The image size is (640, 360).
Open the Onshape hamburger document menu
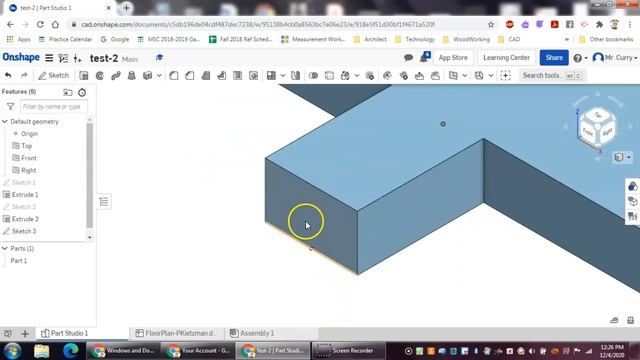click(49, 58)
